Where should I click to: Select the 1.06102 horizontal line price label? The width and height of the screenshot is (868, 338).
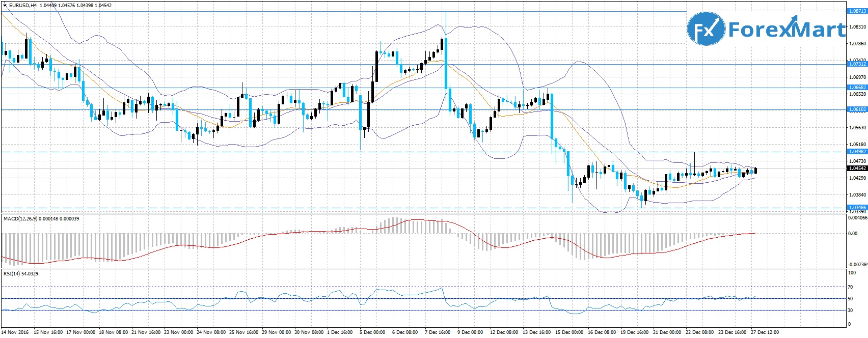tap(857, 109)
